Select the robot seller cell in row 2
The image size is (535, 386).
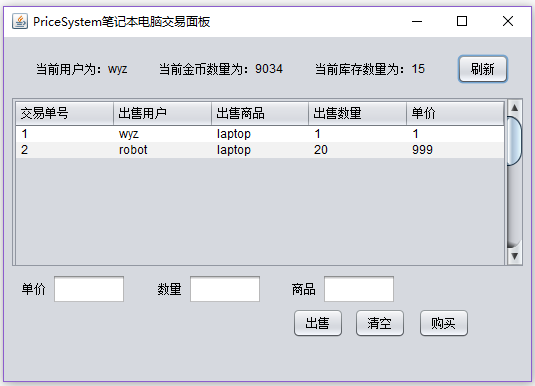point(162,150)
